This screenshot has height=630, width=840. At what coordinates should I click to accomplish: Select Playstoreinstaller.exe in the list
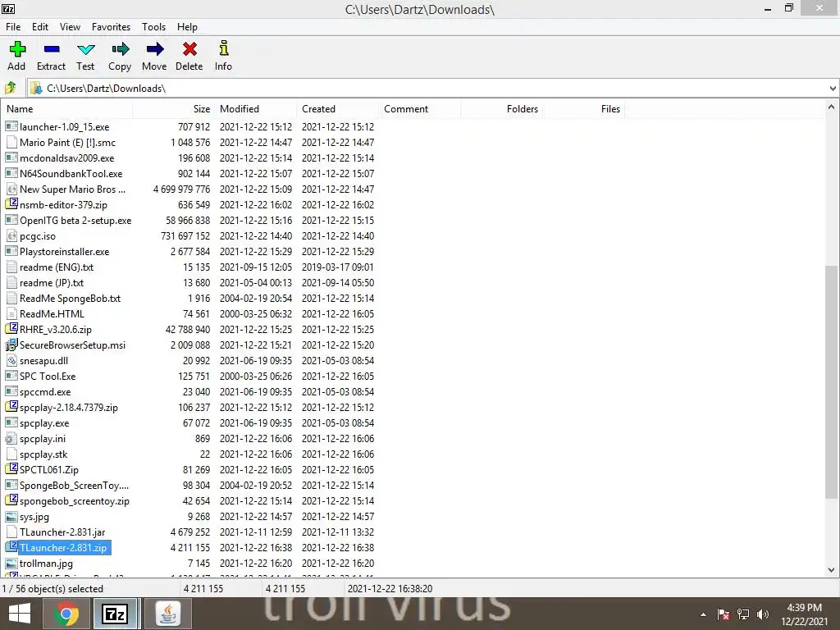64,251
